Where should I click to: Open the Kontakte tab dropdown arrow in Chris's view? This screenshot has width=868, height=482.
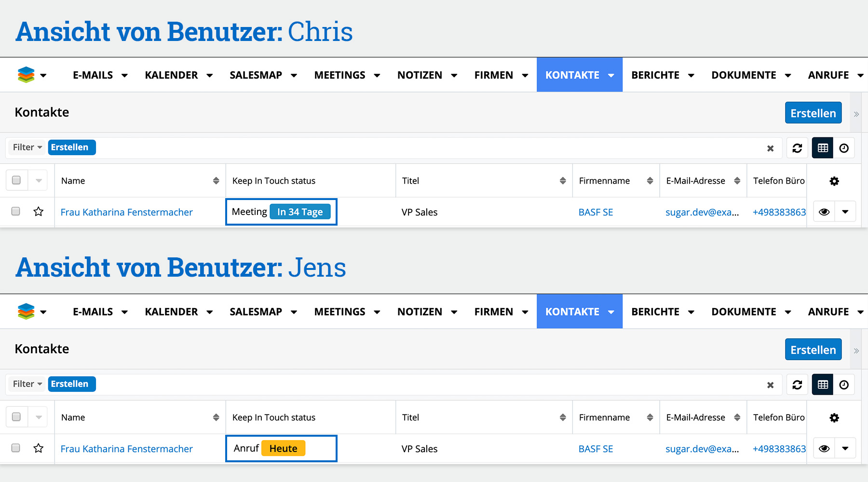coord(611,76)
